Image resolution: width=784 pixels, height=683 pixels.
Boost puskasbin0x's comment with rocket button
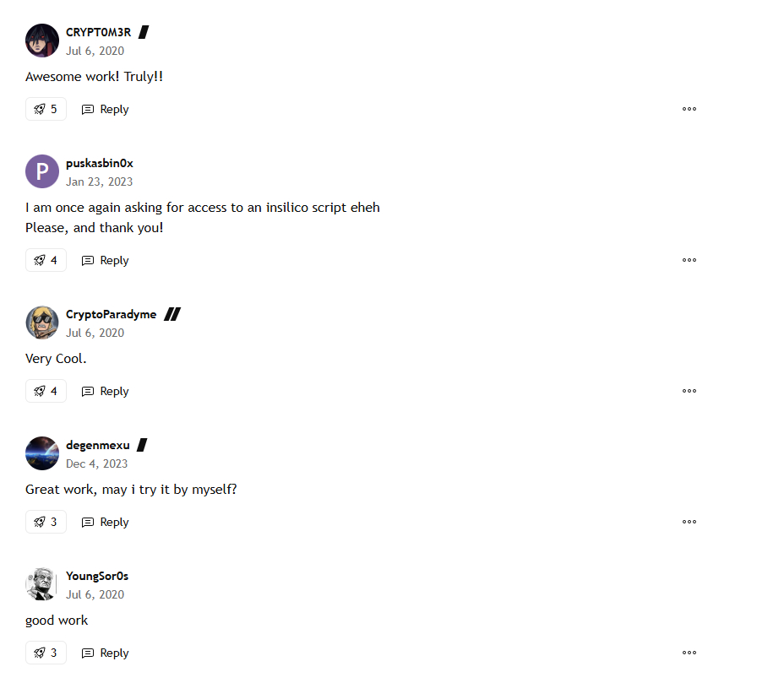(x=46, y=260)
